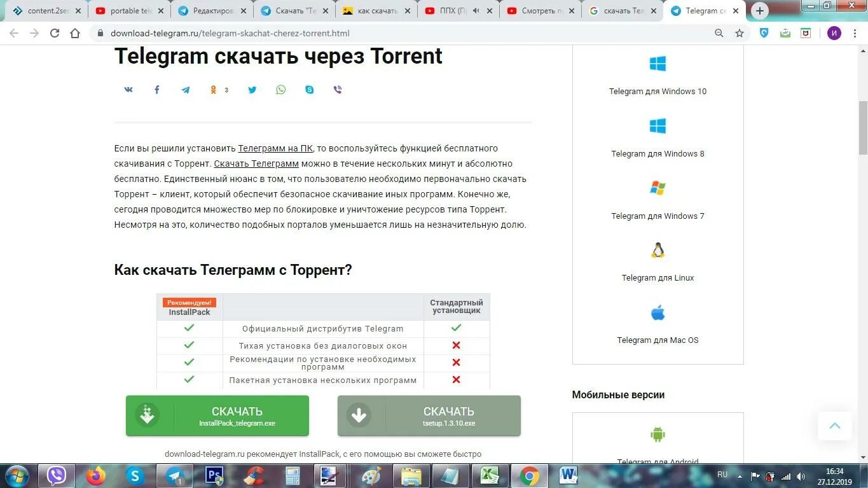Switch to the ППХ YouTube tab

click(458, 11)
